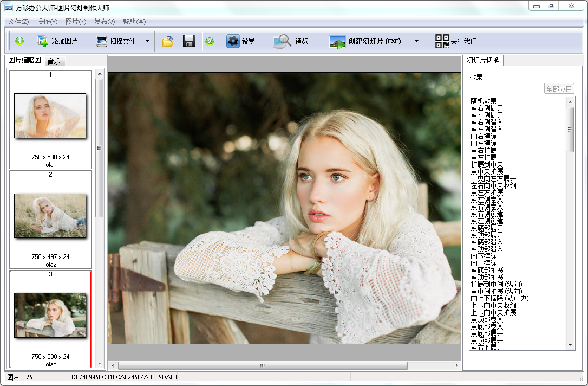Click the horizontal scrollbar under the preview
The image size is (588, 386).
263,365
